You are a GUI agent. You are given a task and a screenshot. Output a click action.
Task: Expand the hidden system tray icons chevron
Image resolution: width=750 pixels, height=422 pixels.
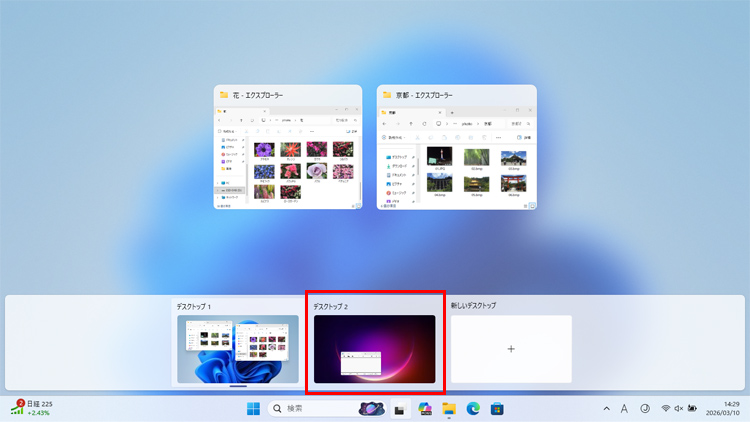tap(606, 409)
